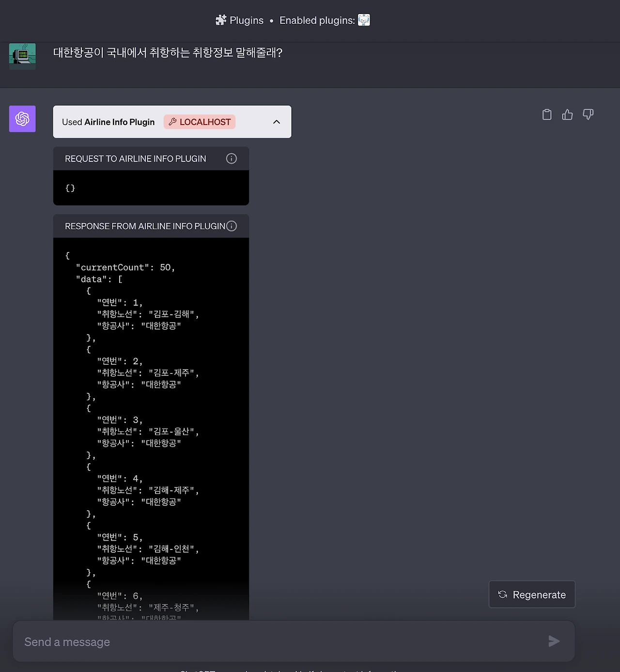
Task: Click the "currentCount": 50 line
Action: (125, 267)
